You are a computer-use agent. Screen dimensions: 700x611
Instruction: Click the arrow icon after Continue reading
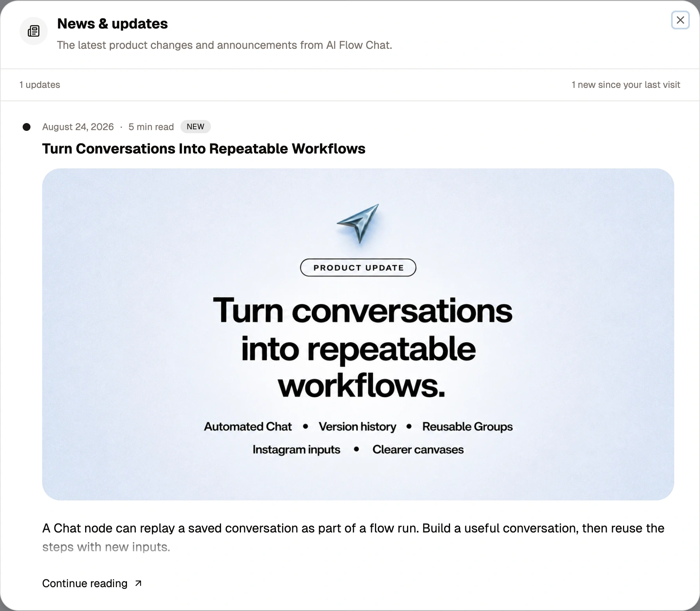[138, 583]
